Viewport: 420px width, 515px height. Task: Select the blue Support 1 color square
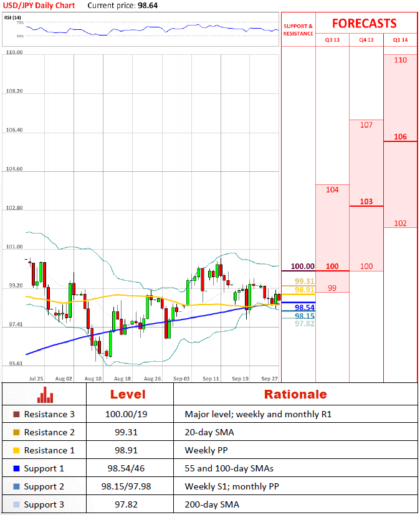(16, 468)
